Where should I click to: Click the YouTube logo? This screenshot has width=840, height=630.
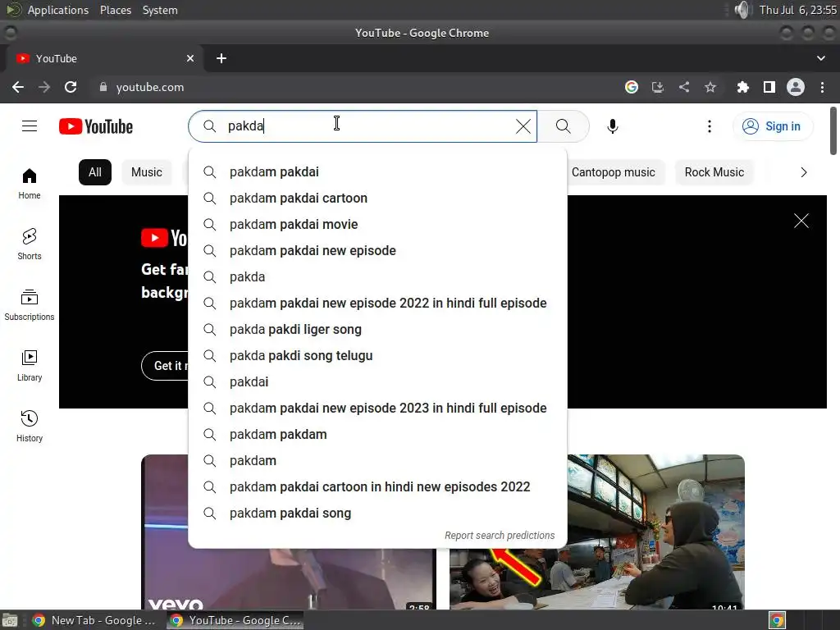click(96, 126)
